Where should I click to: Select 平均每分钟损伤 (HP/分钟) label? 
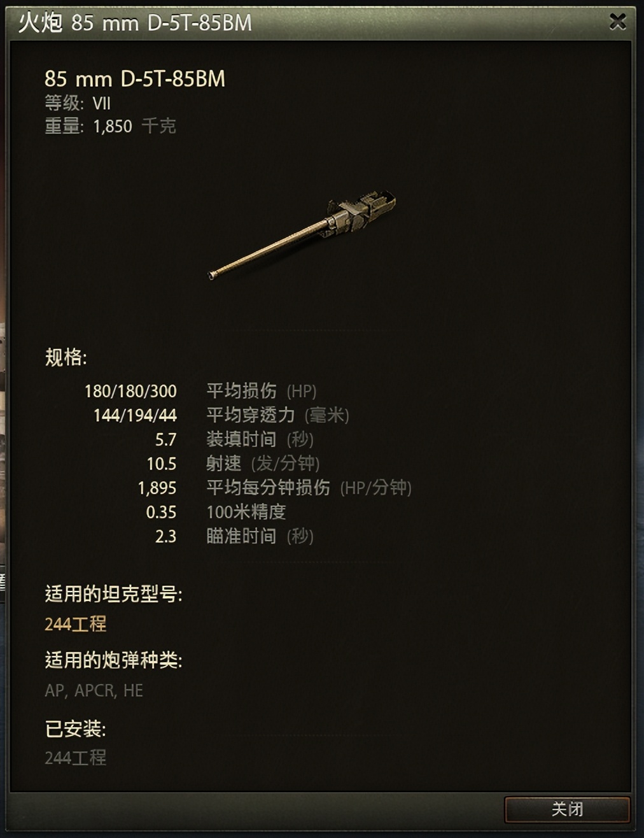click(x=309, y=488)
